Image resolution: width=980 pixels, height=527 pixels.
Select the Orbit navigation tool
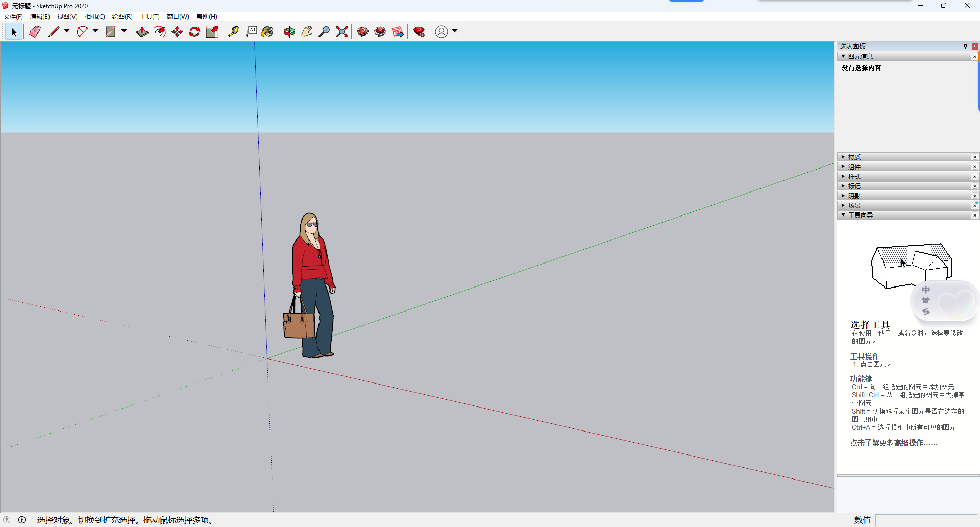click(289, 31)
